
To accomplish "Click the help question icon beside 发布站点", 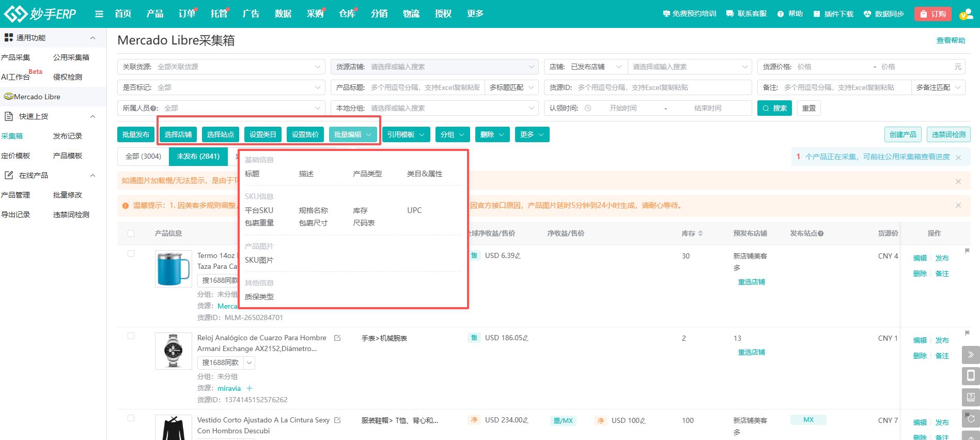I will pyautogui.click(x=821, y=234).
